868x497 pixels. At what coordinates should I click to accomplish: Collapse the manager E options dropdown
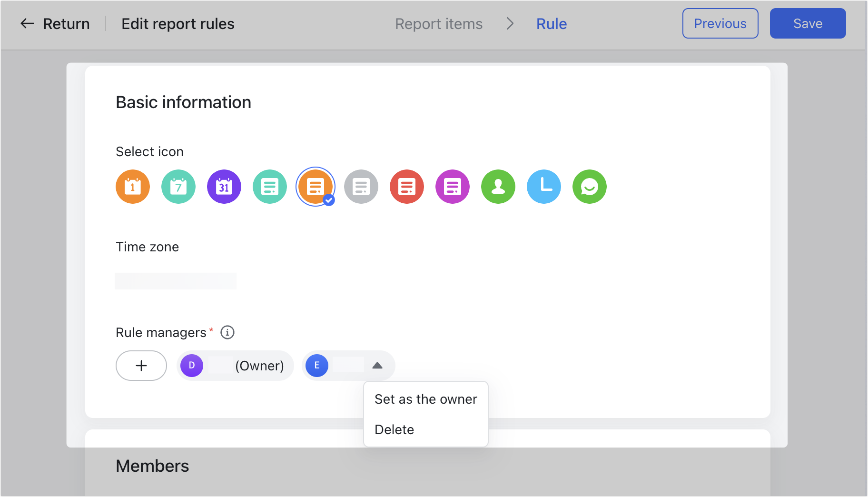pos(378,366)
